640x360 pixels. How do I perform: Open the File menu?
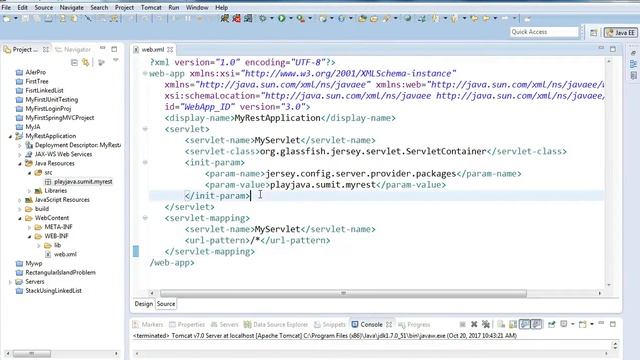click(x=6, y=7)
